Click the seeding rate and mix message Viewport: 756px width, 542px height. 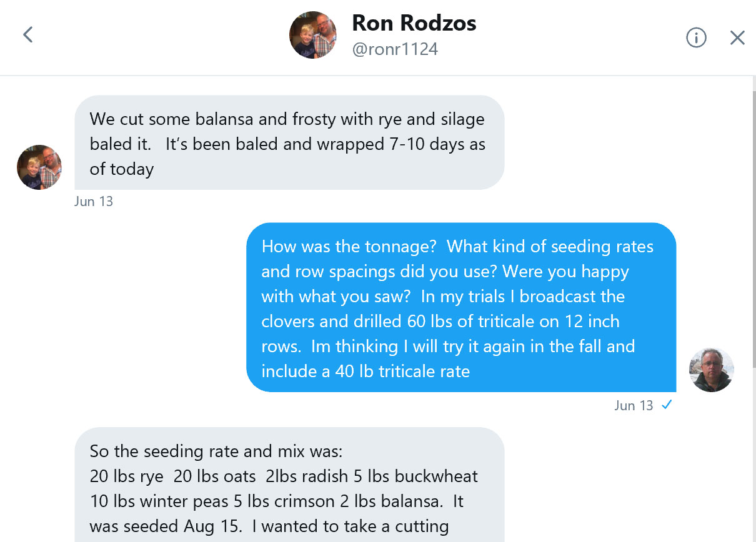coord(289,485)
